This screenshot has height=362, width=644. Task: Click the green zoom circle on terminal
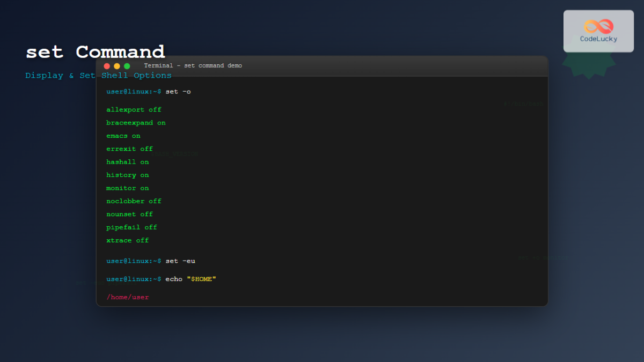[x=127, y=65]
